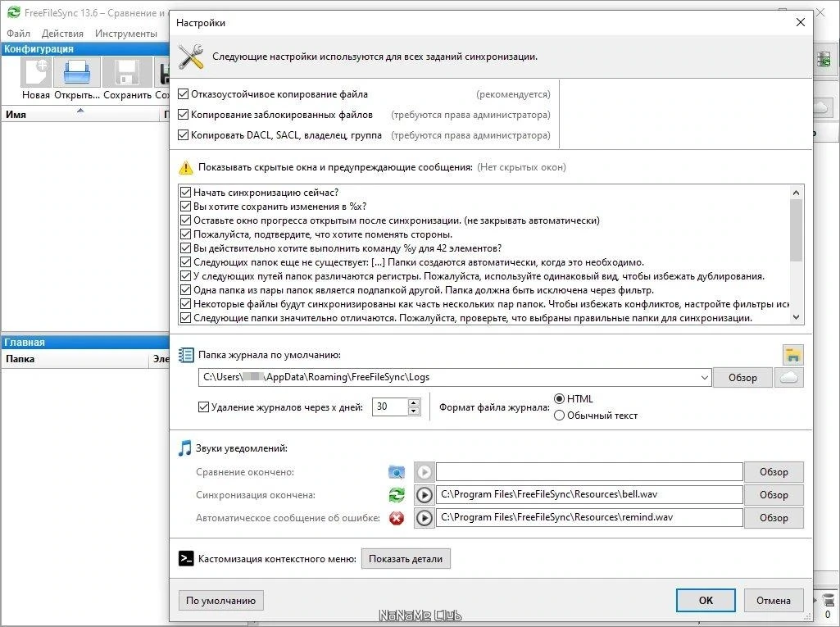Toggle Копировать DACL, SACL checkbox
The image size is (840, 627).
184,135
